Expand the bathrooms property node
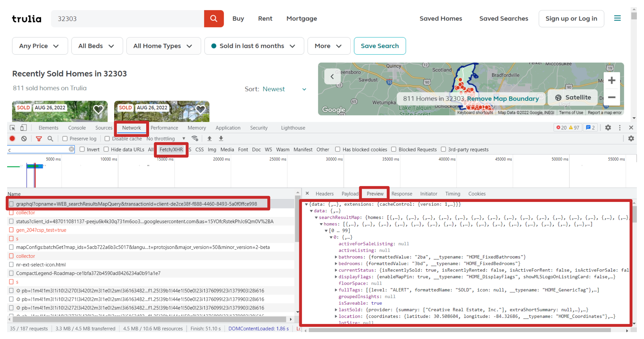 point(336,257)
